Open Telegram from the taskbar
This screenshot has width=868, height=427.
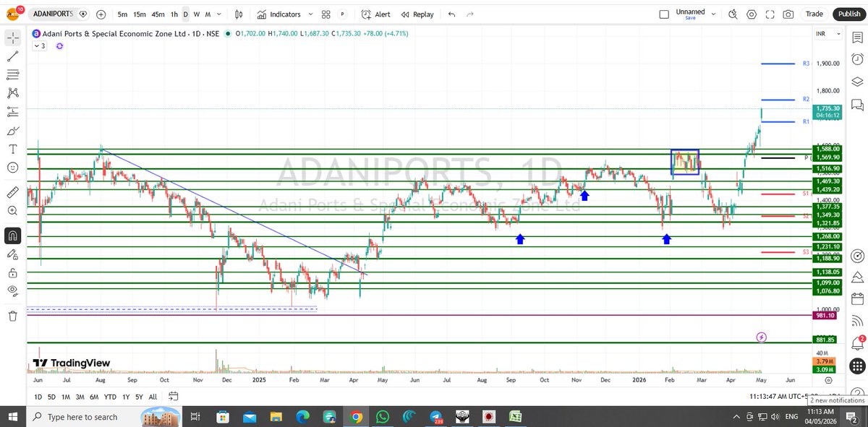pos(435,417)
